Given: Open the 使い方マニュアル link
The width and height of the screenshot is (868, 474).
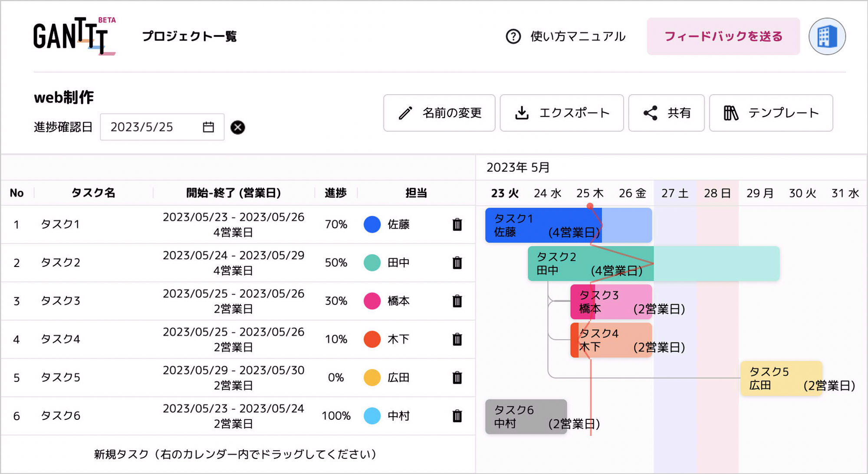Looking at the screenshot, I should 578,36.
